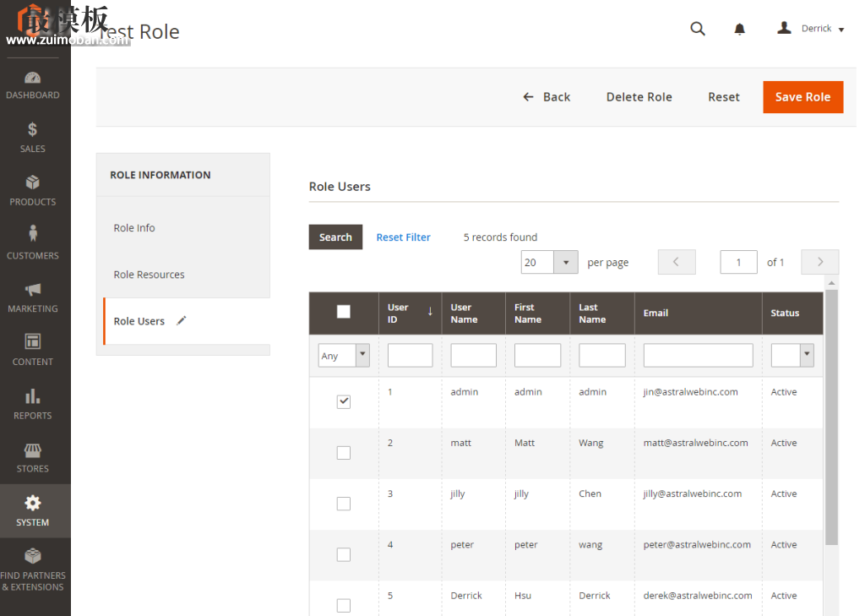The height and width of the screenshot is (616, 865).
Task: Check the Derrick Hsu user checkbox
Action: [x=344, y=606]
